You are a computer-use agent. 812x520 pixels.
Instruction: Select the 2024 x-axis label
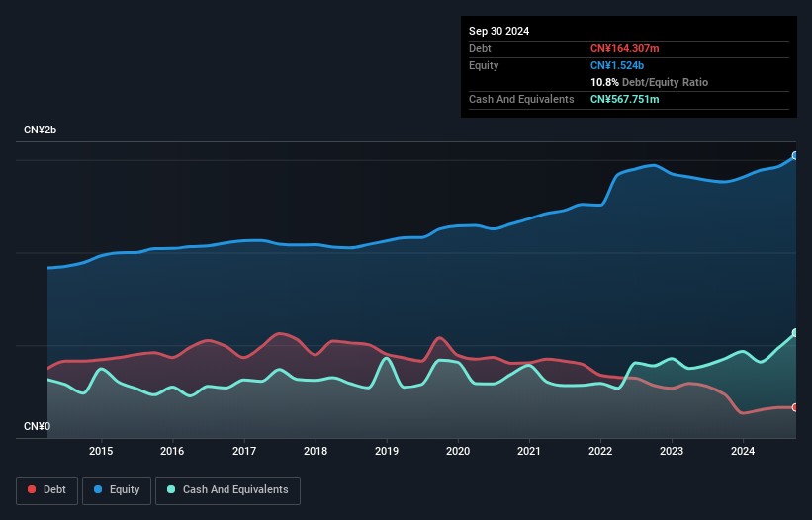pos(743,451)
